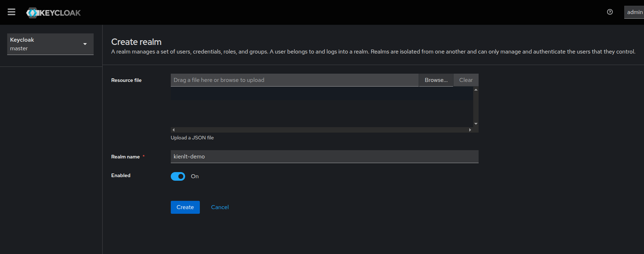Toggle the Enabled switch off
Screen dimensions: 644x254
click(x=178, y=176)
